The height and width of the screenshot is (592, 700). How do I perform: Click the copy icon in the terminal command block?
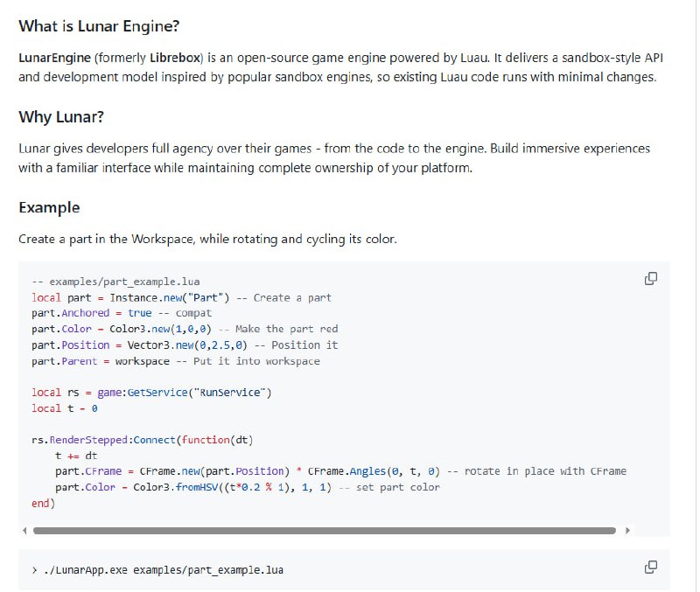pyautogui.click(x=651, y=567)
